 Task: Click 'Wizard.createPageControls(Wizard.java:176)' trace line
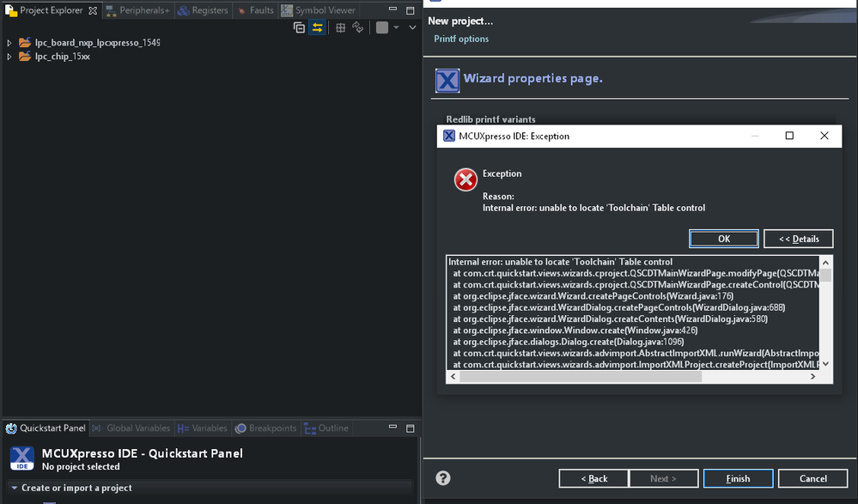(593, 296)
